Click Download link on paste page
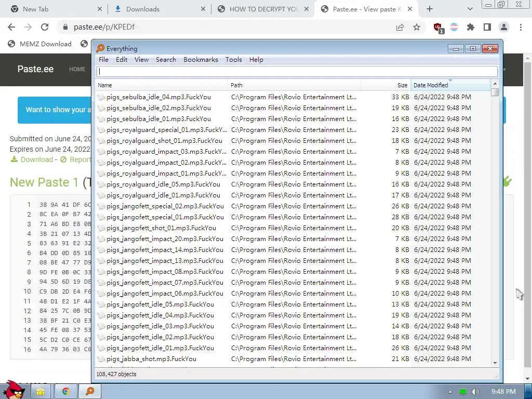 pos(32,159)
